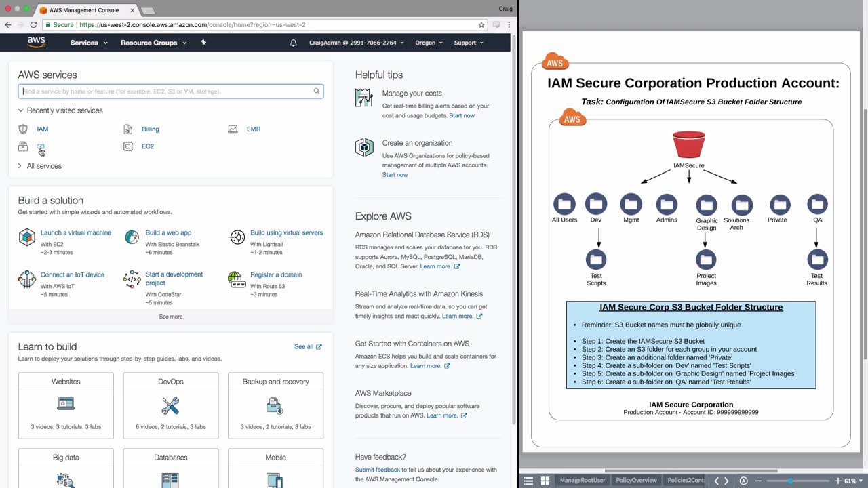Click the IAM shield icon
This screenshot has width=868, height=488.
[x=23, y=129]
